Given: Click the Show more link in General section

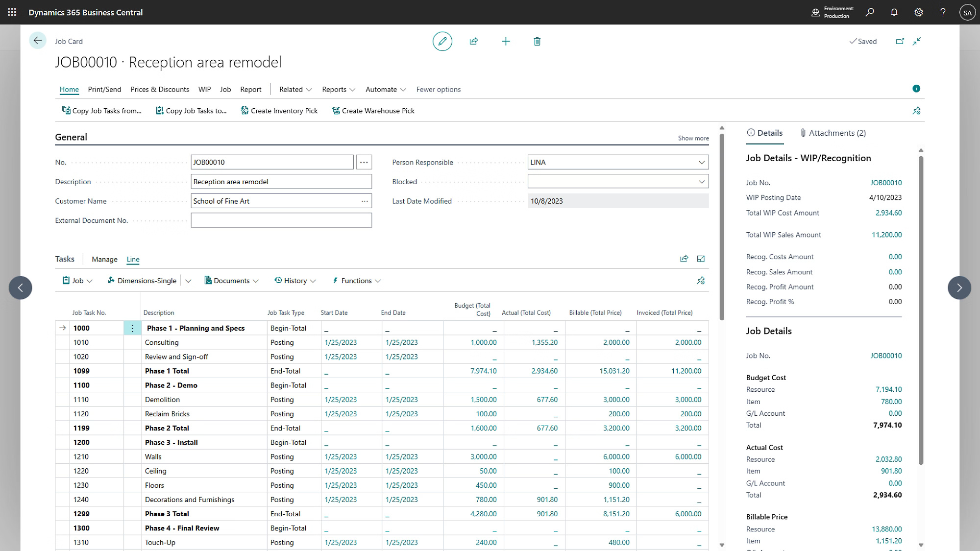Looking at the screenshot, I should (x=693, y=138).
